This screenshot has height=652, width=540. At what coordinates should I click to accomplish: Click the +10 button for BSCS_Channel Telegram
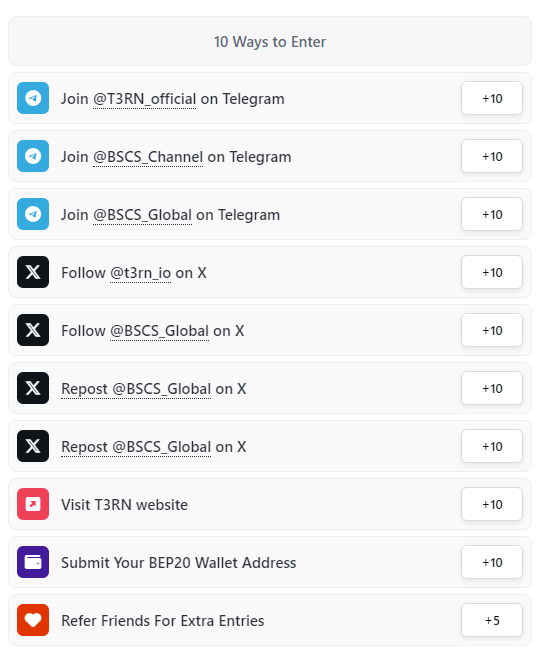click(x=492, y=156)
